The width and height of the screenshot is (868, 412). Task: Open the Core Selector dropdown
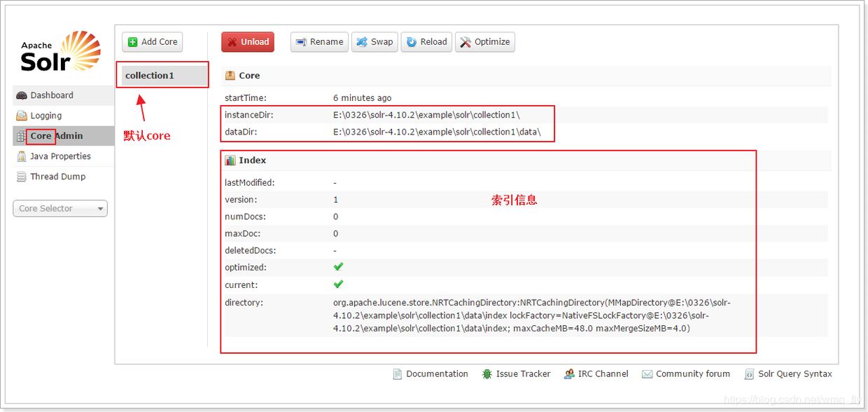(x=60, y=208)
